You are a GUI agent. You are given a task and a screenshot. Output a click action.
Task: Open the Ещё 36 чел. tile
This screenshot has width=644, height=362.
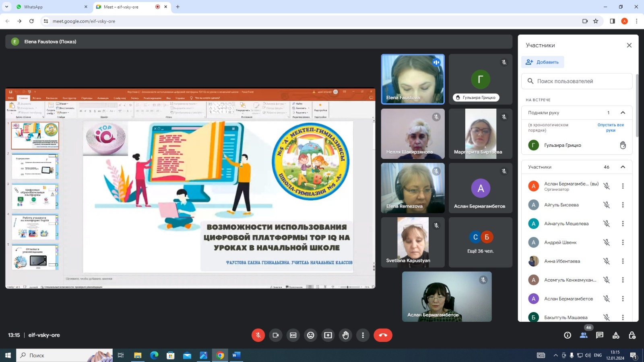[481, 242]
